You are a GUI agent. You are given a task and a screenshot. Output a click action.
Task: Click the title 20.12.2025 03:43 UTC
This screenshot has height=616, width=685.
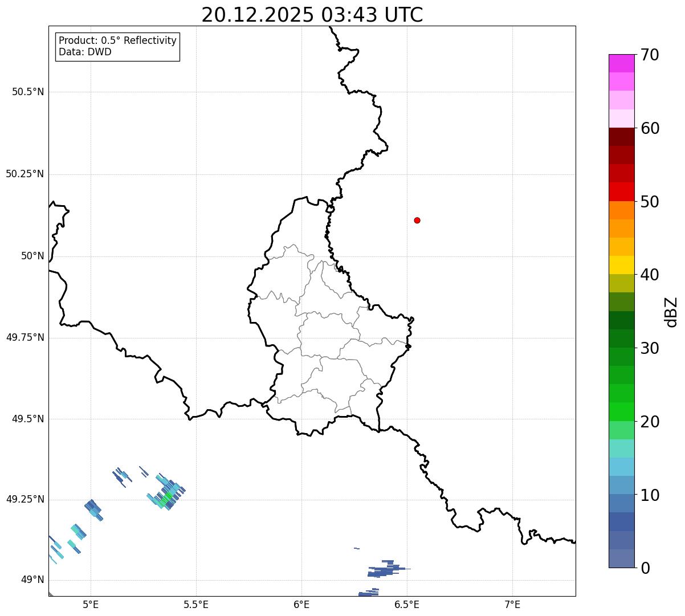pyautogui.click(x=312, y=15)
